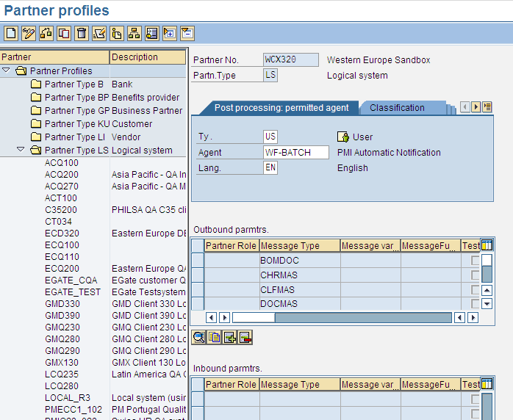Select the DOCMAS row selector
Viewport: 513px width, 420px height.
(x=198, y=304)
